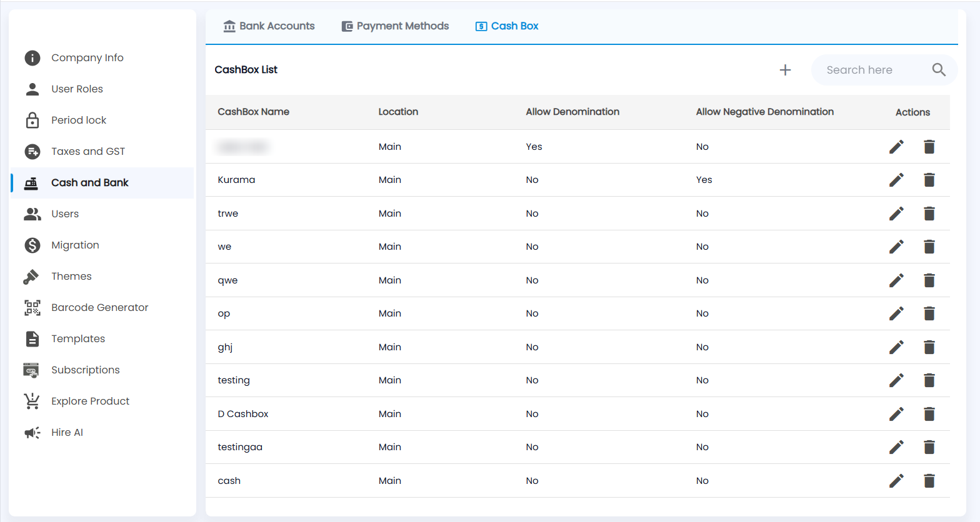Edit the trwe cashbox entry

[x=896, y=214]
